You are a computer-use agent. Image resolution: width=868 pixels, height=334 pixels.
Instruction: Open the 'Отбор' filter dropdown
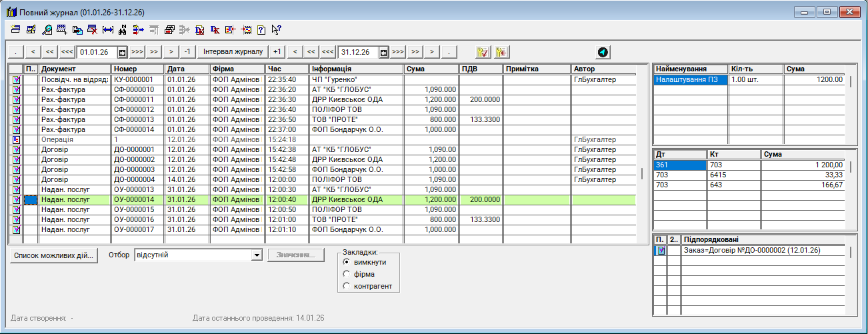(257, 255)
